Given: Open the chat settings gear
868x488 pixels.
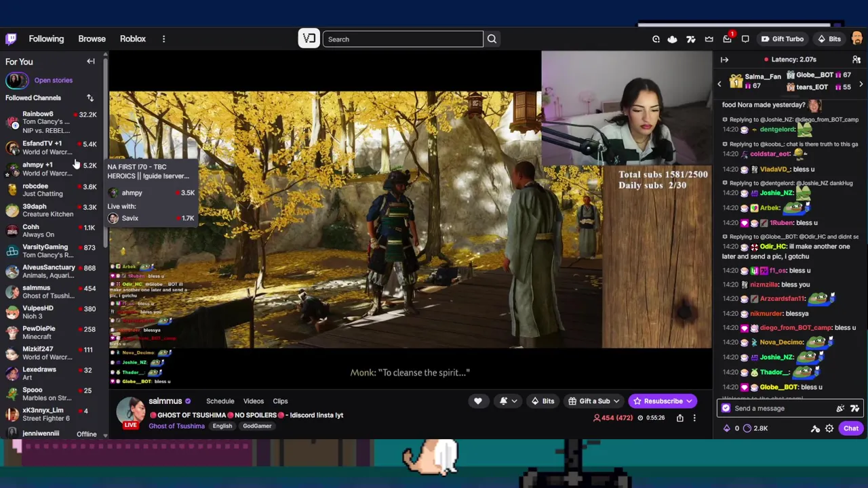Looking at the screenshot, I should (829, 428).
